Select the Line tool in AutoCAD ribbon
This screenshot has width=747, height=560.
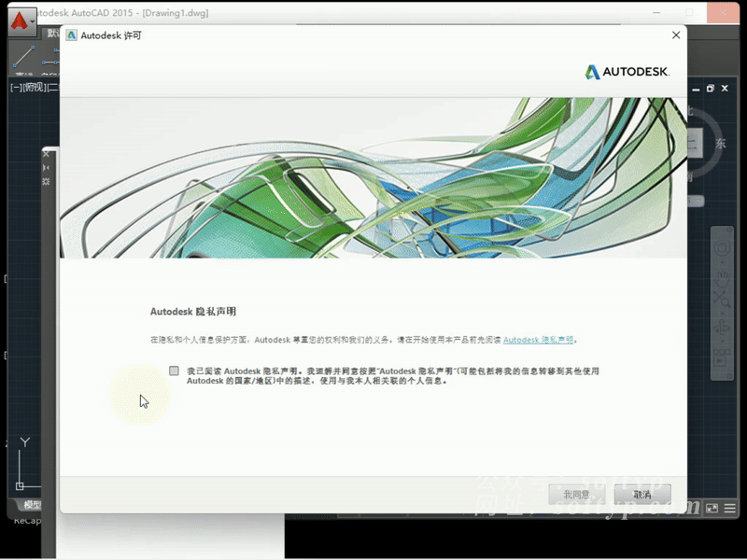tap(23, 57)
